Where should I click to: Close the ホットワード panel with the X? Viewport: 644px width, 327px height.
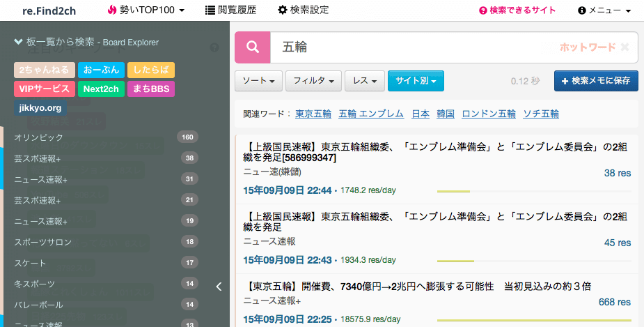pos(625,47)
